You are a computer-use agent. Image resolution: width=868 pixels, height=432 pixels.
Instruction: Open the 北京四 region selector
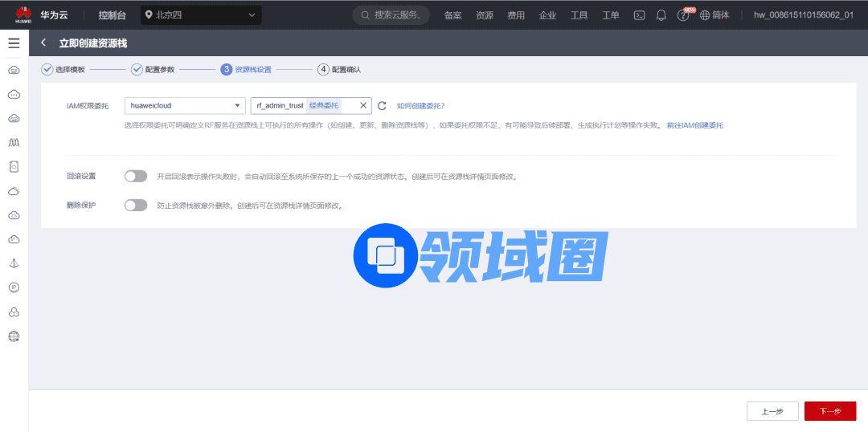point(202,15)
